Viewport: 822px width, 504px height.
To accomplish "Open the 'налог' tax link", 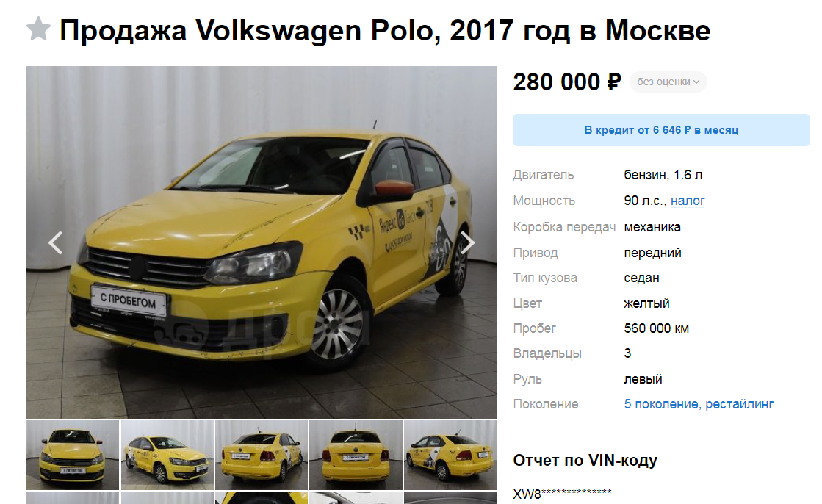I will [x=688, y=201].
